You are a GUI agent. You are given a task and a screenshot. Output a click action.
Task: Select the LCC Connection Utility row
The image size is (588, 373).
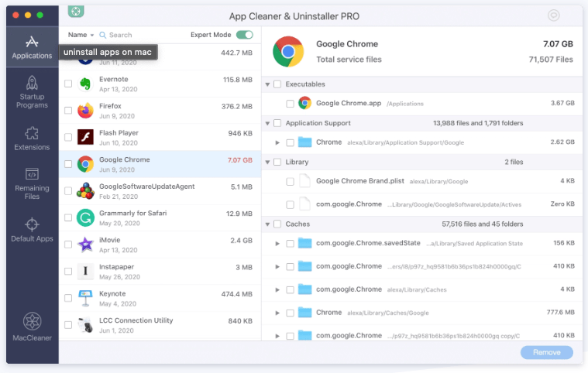(x=160, y=325)
